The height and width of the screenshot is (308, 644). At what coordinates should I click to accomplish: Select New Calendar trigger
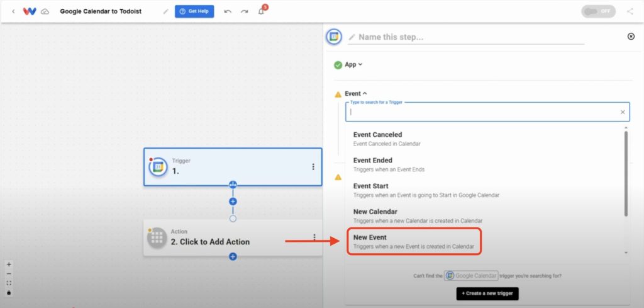485,216
